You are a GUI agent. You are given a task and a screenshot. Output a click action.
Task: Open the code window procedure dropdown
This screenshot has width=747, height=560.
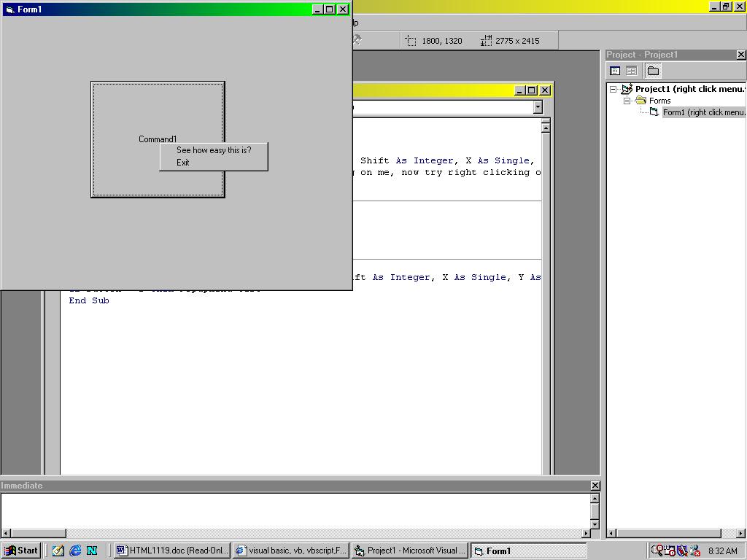[x=538, y=107]
